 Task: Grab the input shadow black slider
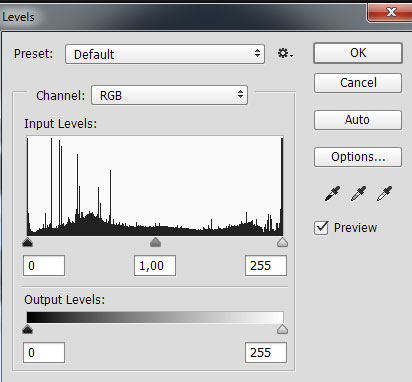pyautogui.click(x=27, y=242)
